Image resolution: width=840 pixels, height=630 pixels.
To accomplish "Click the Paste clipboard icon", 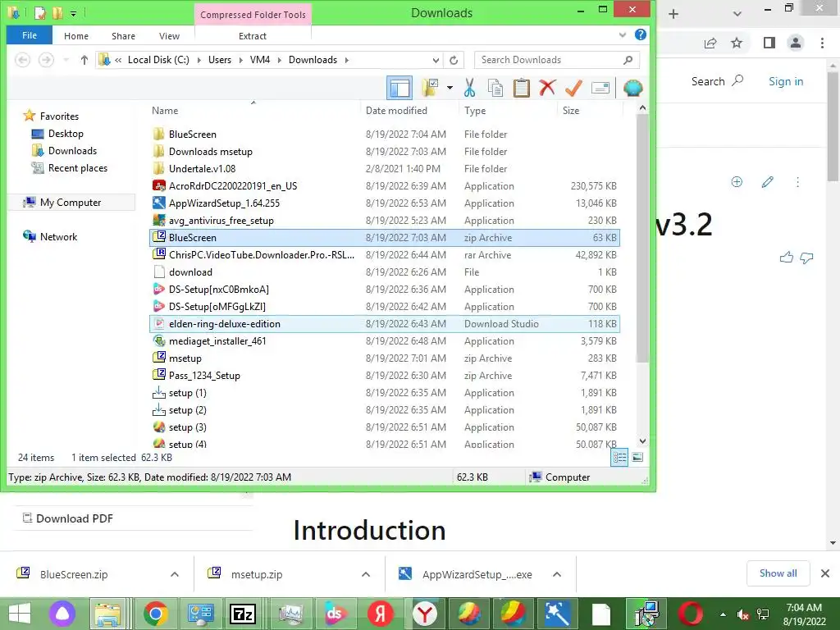I will 521,88.
